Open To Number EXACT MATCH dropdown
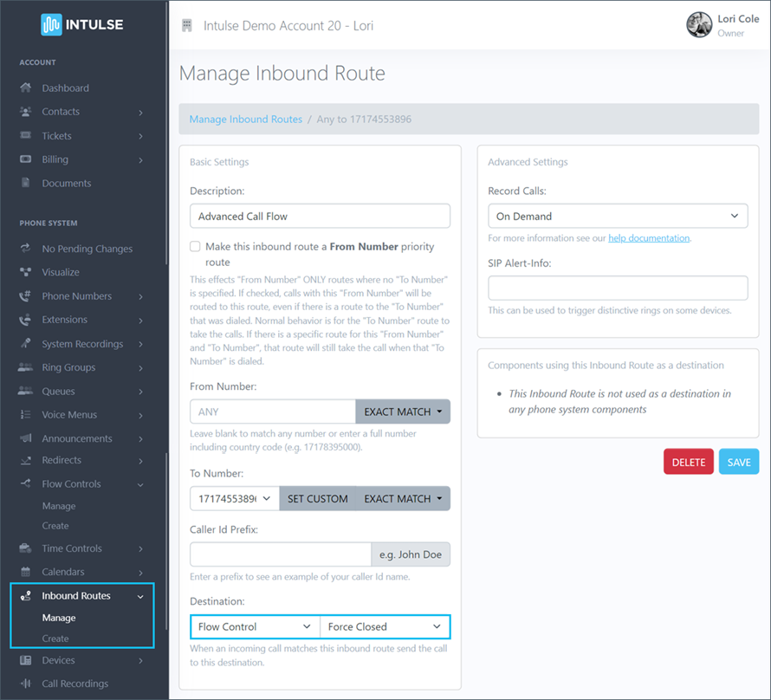The width and height of the screenshot is (771, 700). [x=403, y=498]
